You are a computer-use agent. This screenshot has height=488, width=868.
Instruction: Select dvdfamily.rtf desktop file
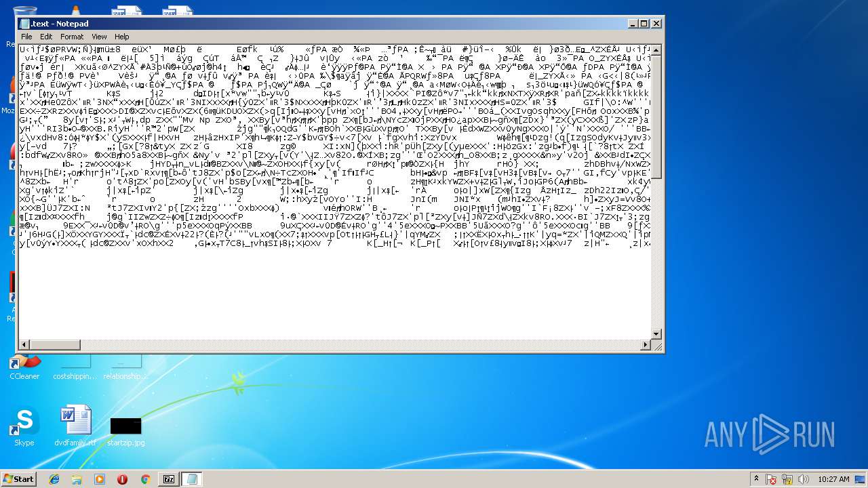click(75, 427)
